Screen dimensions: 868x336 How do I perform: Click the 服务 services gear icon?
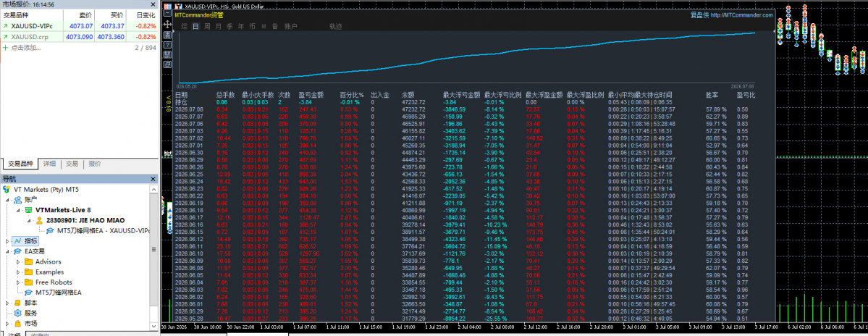pyautogui.click(x=17, y=313)
